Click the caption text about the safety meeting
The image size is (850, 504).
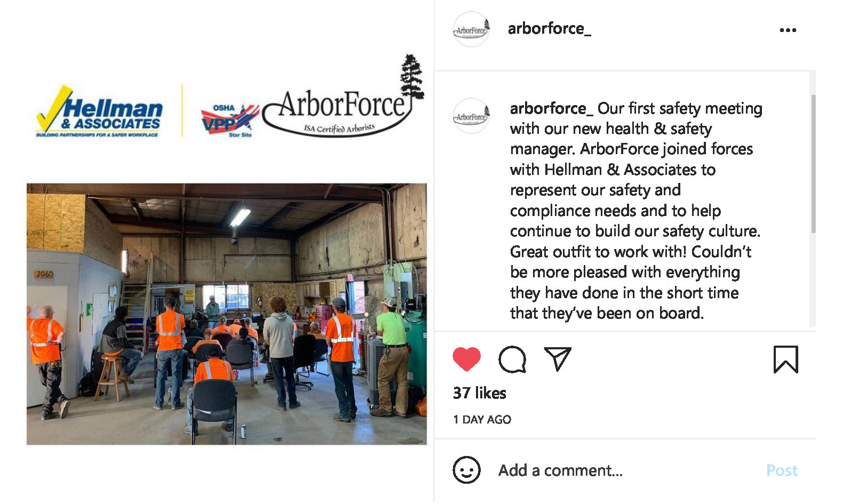click(635, 211)
